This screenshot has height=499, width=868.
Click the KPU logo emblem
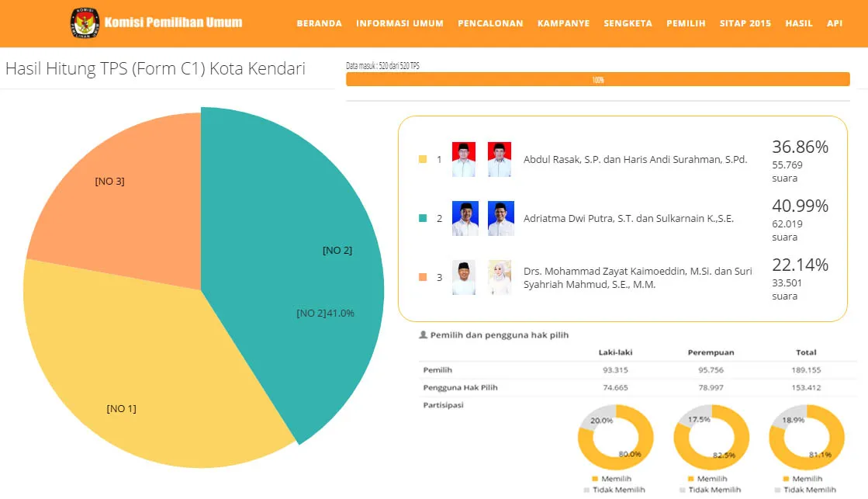tap(84, 23)
